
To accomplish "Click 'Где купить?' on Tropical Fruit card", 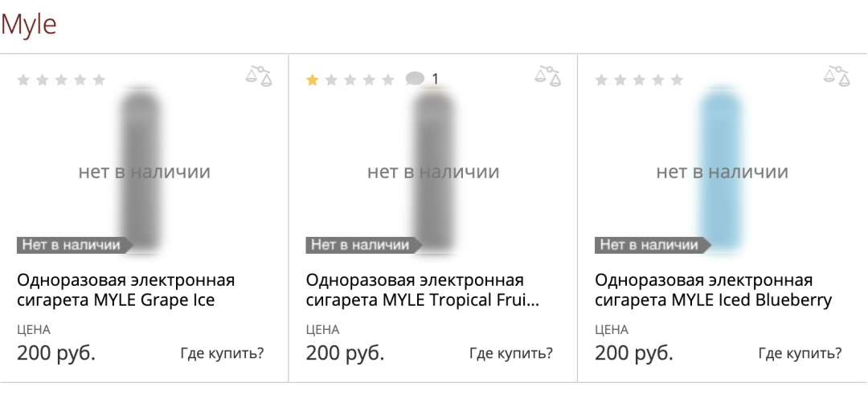I will point(511,353).
